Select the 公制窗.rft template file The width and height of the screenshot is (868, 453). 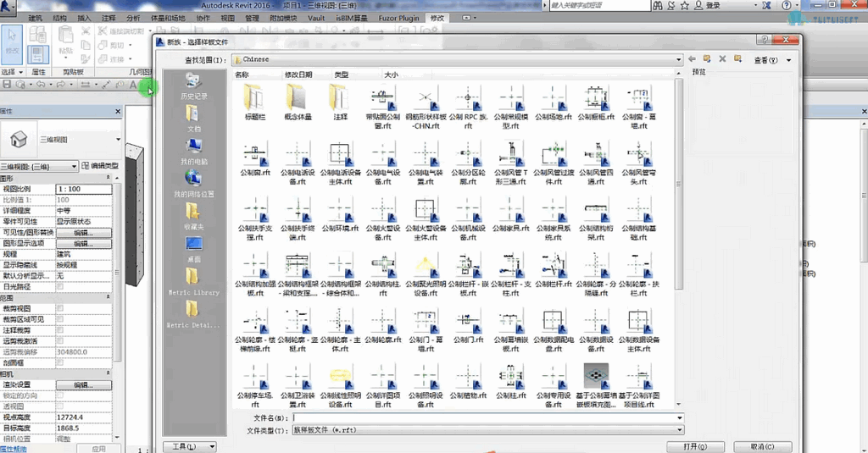coord(255,159)
